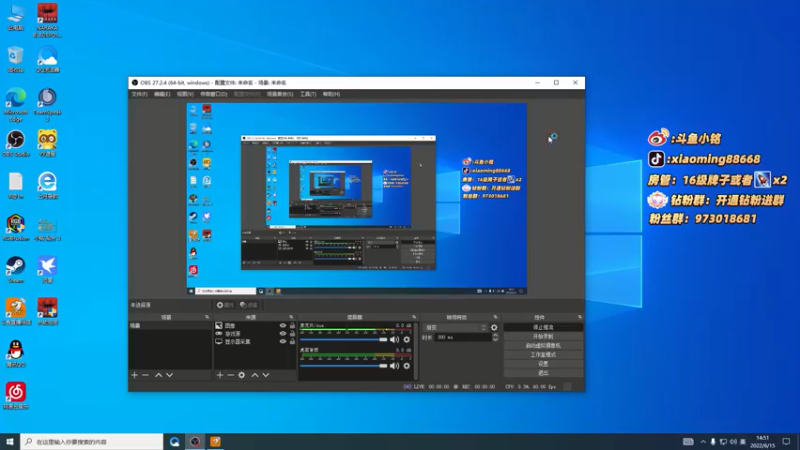800x450 pixels.
Task: Hide the 显示器采集 display capture source
Action: 283,342
